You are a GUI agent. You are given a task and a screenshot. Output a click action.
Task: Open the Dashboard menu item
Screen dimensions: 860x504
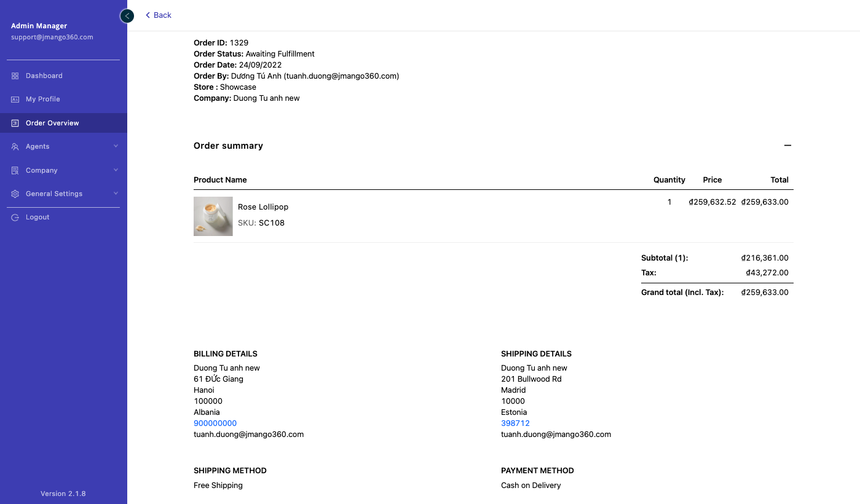[x=44, y=76]
